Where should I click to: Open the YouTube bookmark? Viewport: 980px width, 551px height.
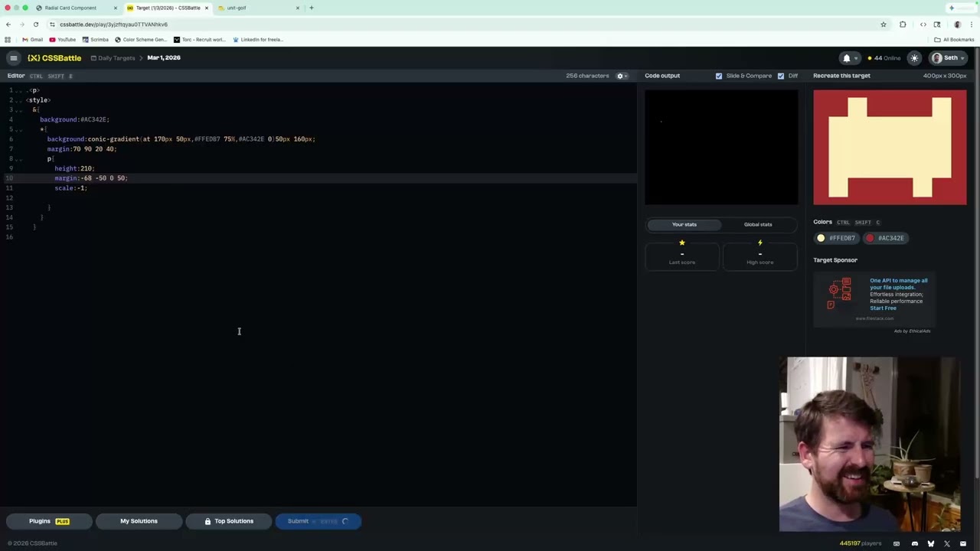63,40
